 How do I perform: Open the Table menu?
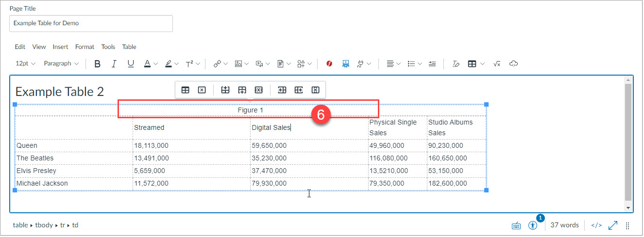(129, 47)
